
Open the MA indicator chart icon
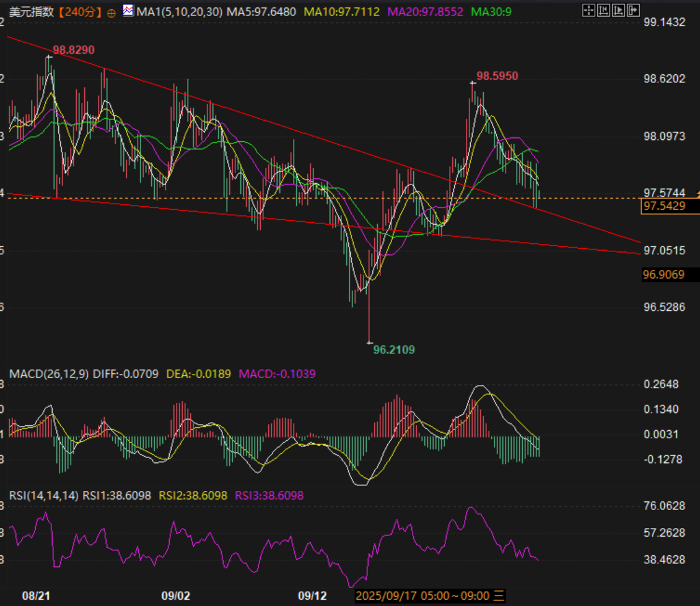(128, 11)
